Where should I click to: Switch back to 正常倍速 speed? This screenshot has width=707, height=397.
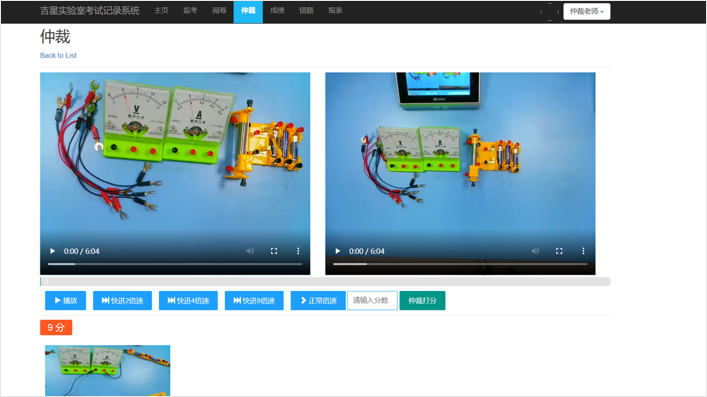(x=318, y=300)
